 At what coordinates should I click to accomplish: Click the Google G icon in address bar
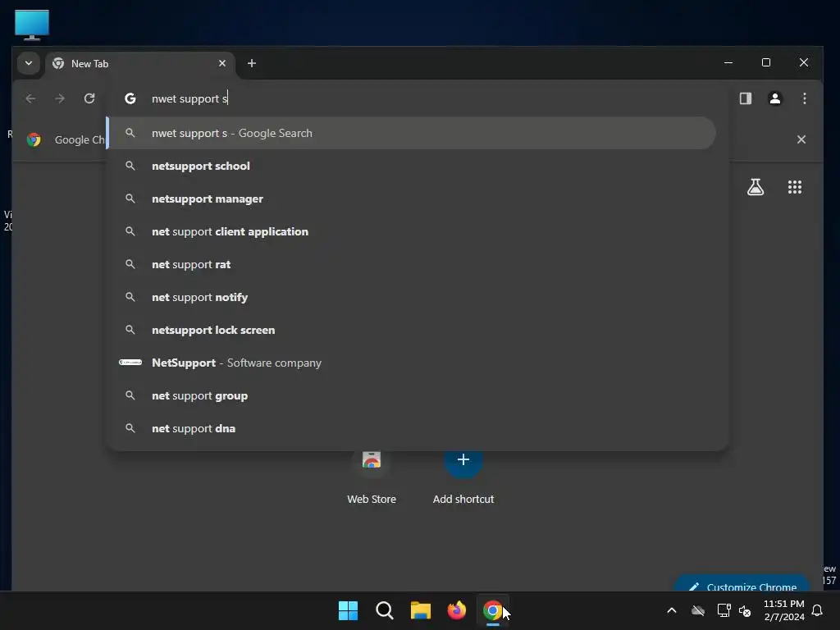130,98
